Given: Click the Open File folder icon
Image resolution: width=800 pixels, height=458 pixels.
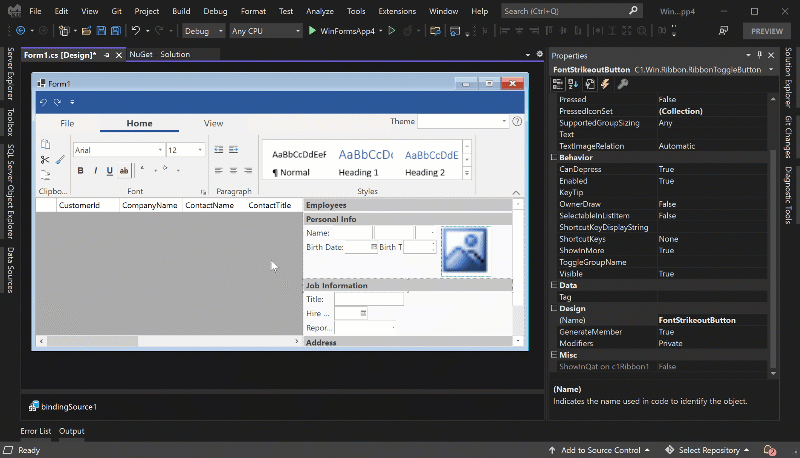Looking at the screenshot, I should pyautogui.click(x=86, y=31).
